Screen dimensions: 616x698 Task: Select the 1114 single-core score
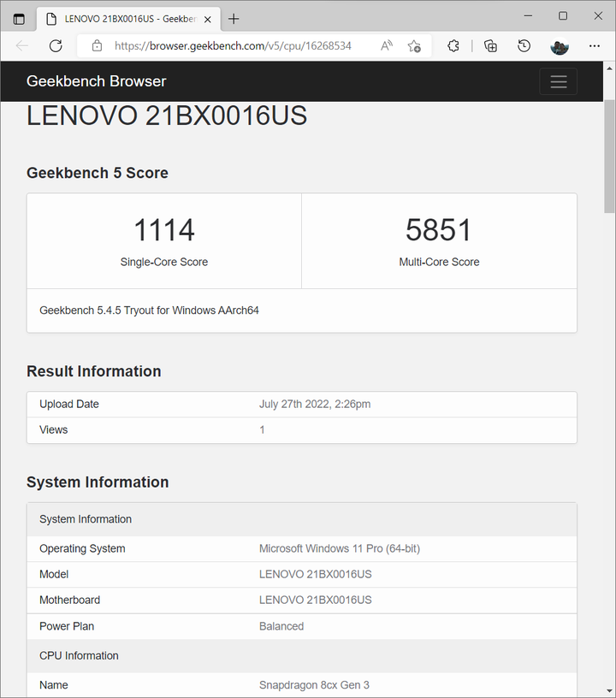164,230
